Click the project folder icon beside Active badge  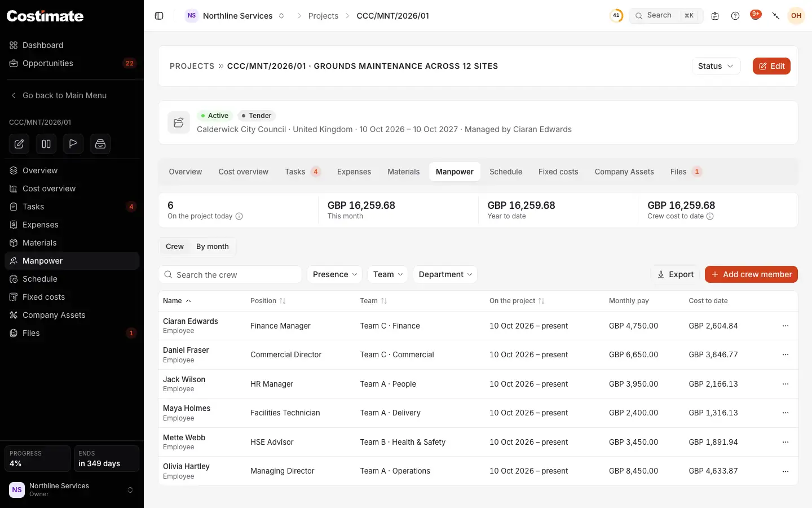point(179,122)
